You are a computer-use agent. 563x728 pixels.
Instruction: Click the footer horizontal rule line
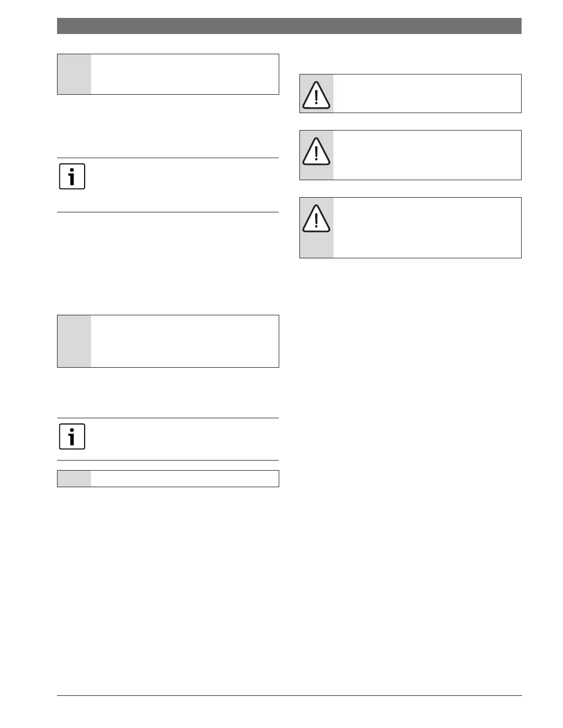click(x=289, y=695)
